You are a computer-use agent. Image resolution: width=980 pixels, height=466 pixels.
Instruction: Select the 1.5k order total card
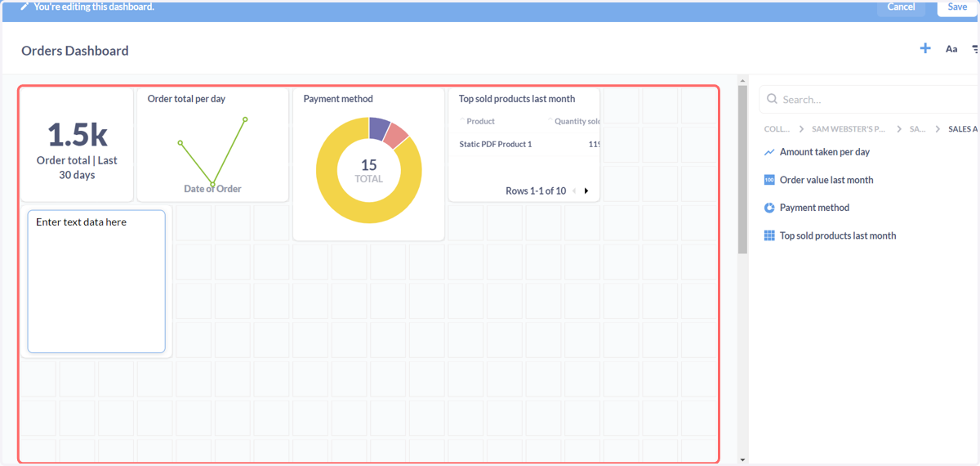tap(77, 145)
